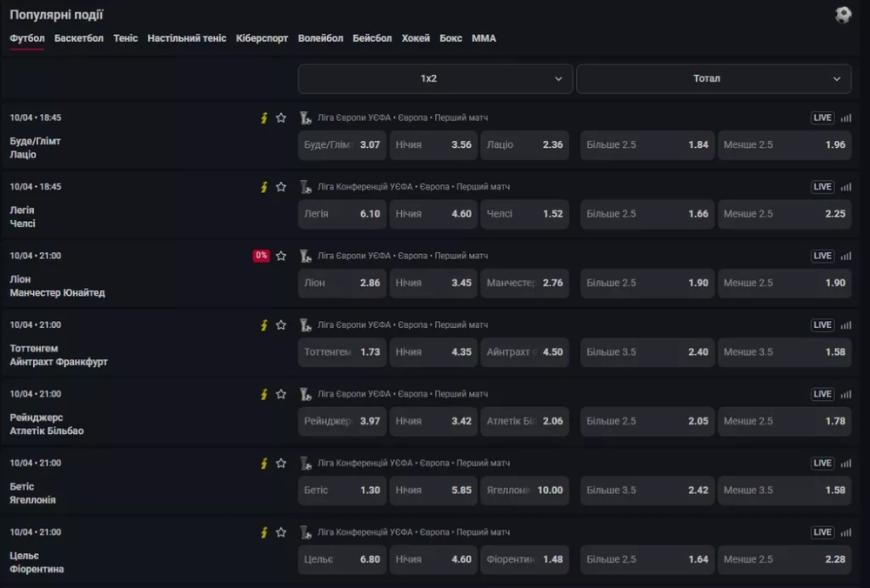Screen dimensions: 870x588
Task: Choose Менше 3.5 at 1.58 in Бетіс row
Action: [784, 491]
